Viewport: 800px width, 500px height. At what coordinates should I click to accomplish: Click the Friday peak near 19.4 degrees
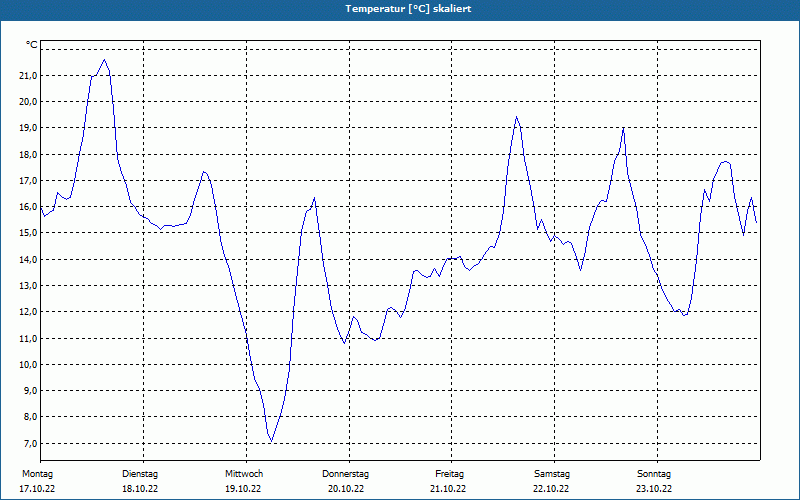[x=516, y=117]
